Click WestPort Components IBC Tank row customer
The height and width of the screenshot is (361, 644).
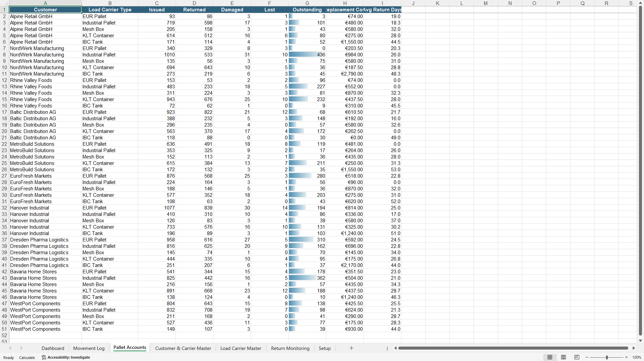(x=45, y=329)
